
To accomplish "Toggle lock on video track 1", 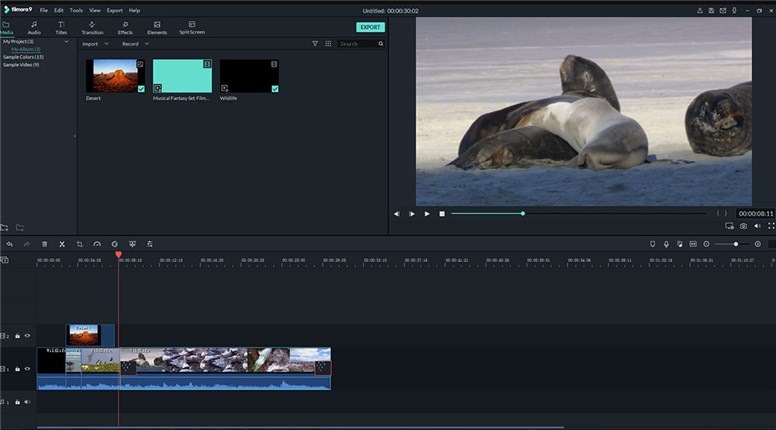I will click(17, 369).
